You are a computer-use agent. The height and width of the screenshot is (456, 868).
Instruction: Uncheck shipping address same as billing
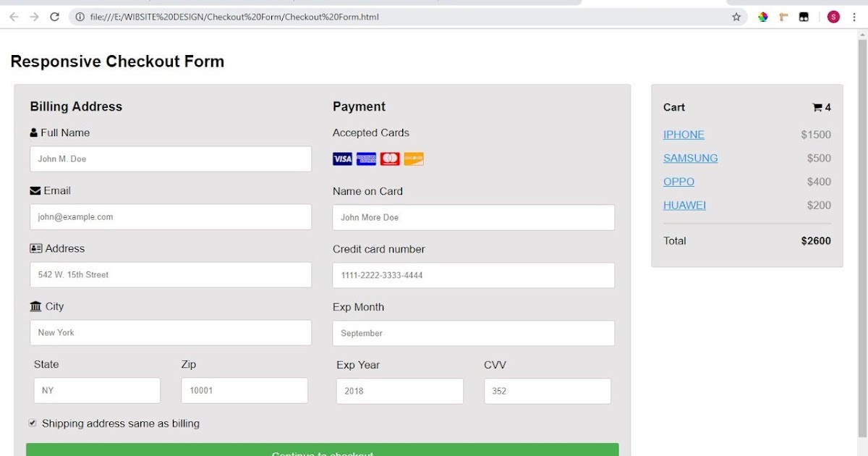point(33,423)
